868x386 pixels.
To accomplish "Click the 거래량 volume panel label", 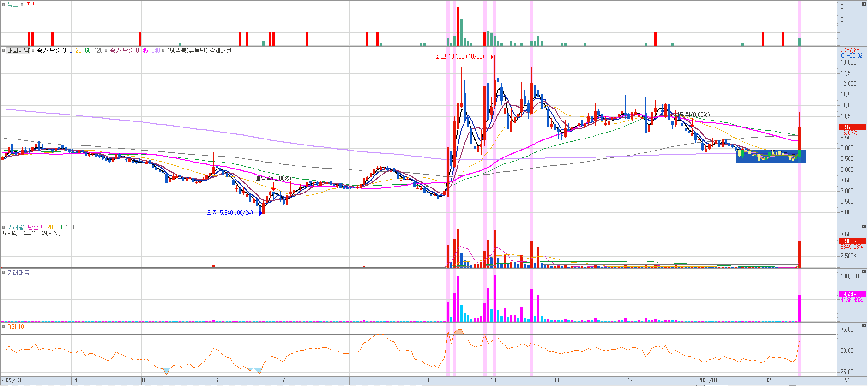I will pos(15,227).
